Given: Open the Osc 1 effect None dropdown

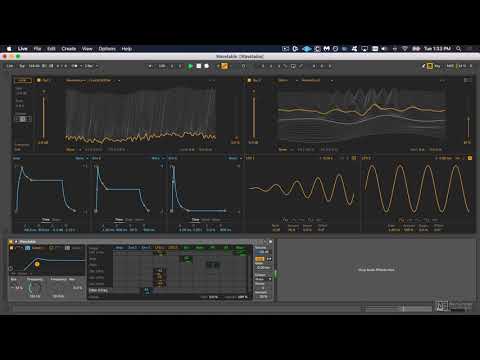Looking at the screenshot, I should click(x=73, y=150).
